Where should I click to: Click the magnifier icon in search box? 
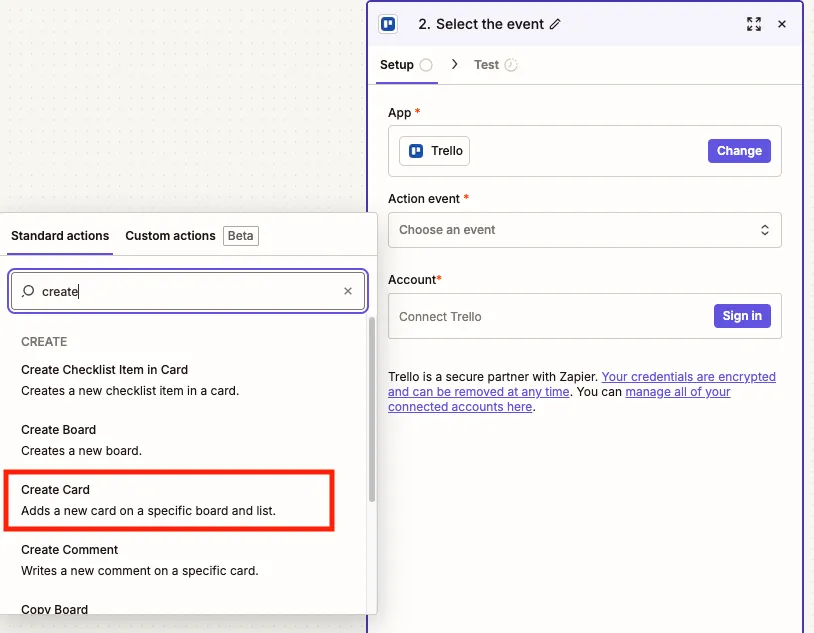coord(28,291)
